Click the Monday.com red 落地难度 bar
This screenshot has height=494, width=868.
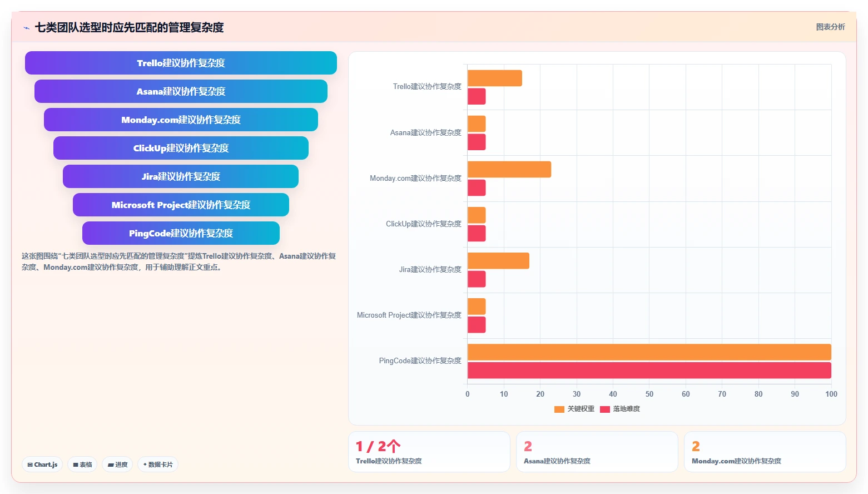[477, 187]
